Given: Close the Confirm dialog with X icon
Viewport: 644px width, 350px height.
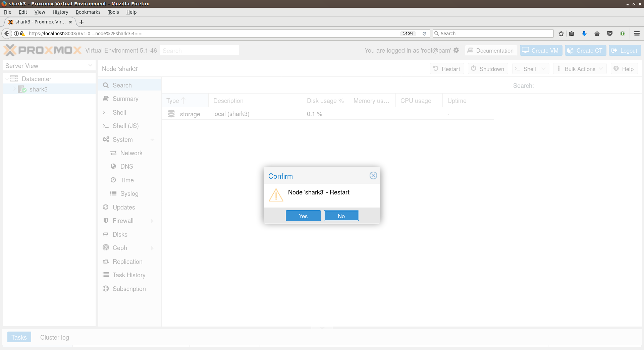Looking at the screenshot, I should 373,176.
